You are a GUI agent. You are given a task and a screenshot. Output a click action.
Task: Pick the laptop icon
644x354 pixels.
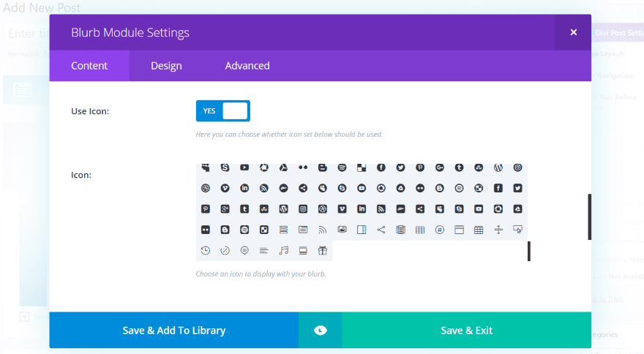[x=303, y=251]
